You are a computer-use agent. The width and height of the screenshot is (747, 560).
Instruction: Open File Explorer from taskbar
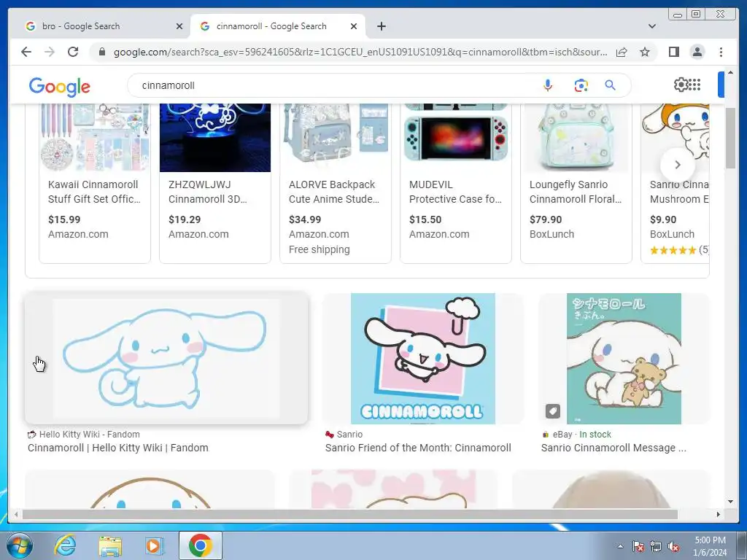pos(110,545)
